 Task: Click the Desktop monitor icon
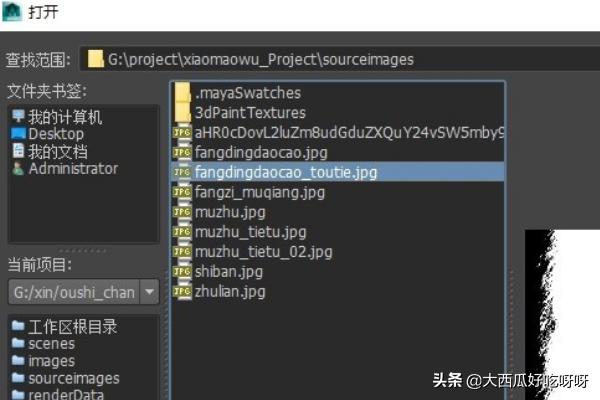[x=18, y=134]
